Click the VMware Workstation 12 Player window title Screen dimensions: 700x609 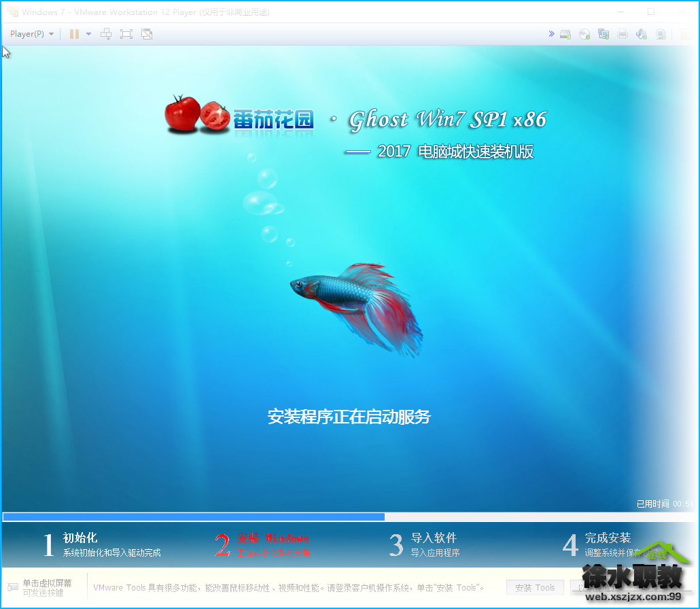point(145,12)
